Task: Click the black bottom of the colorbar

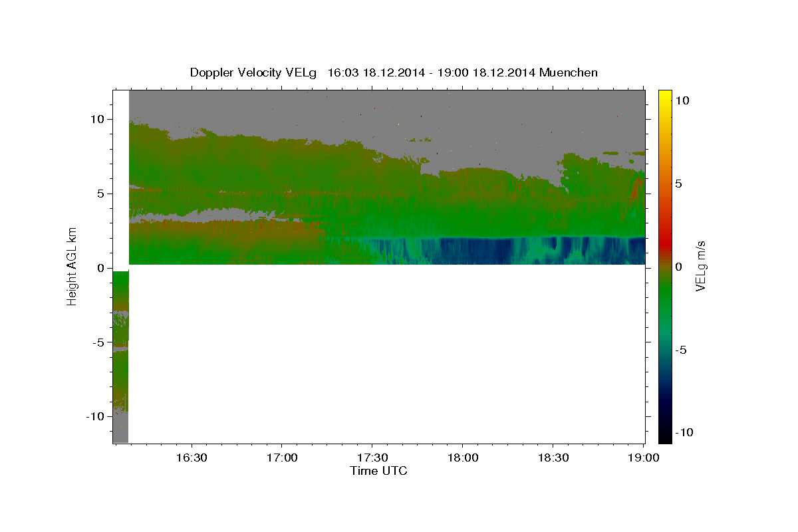Action: coord(664,437)
